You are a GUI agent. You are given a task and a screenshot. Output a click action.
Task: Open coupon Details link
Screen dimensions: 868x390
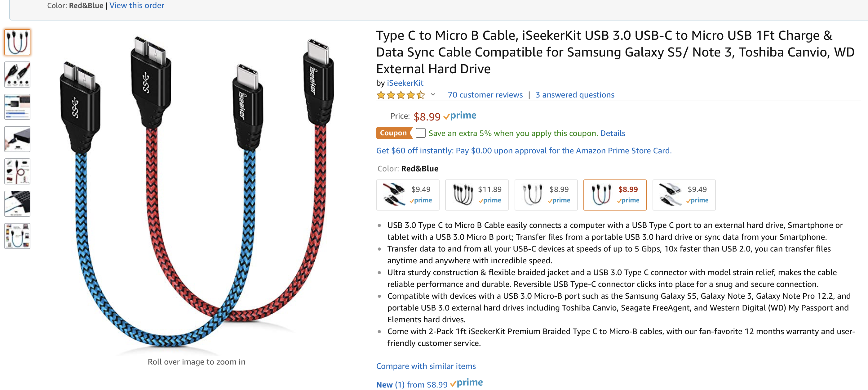pyautogui.click(x=613, y=134)
